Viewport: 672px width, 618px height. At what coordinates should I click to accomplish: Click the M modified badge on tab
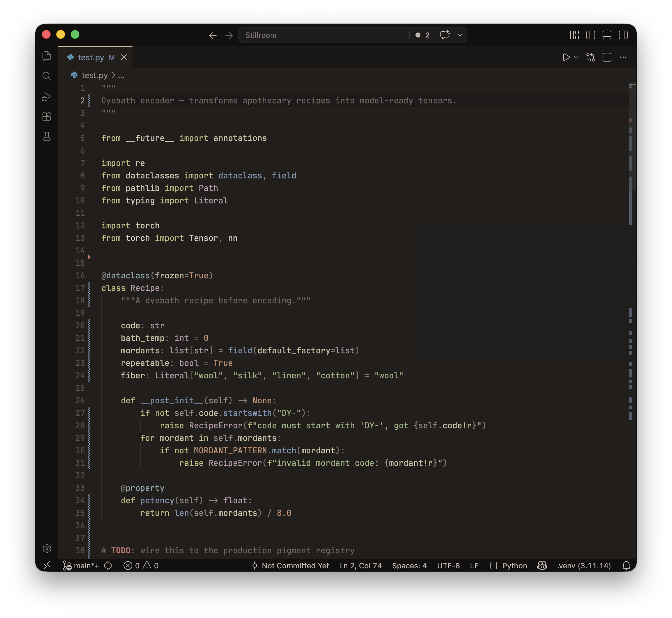(112, 57)
